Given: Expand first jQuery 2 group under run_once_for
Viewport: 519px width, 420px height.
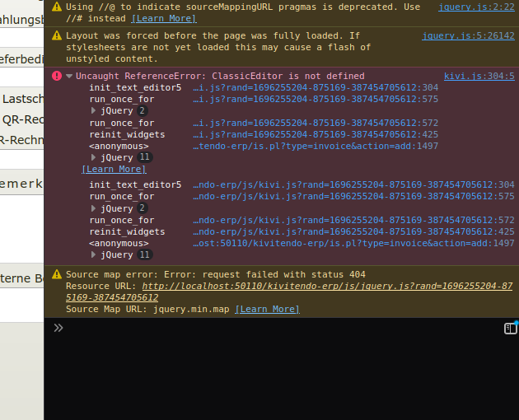Looking at the screenshot, I should 94,110.
